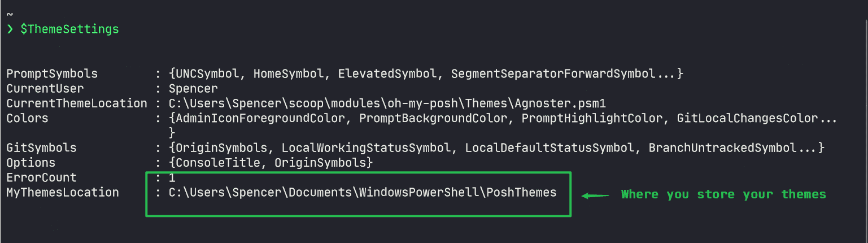The width and height of the screenshot is (868, 243).
Task: Click the Colors property label
Action: (x=27, y=118)
